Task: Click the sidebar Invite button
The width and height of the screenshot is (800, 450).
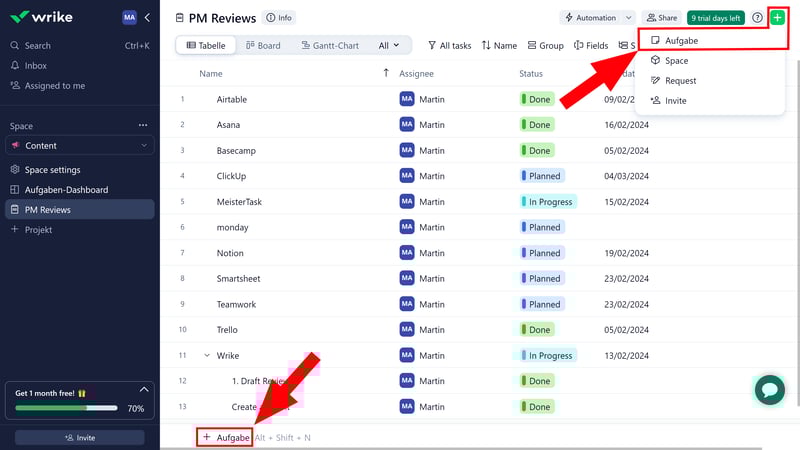Action: coord(80,438)
